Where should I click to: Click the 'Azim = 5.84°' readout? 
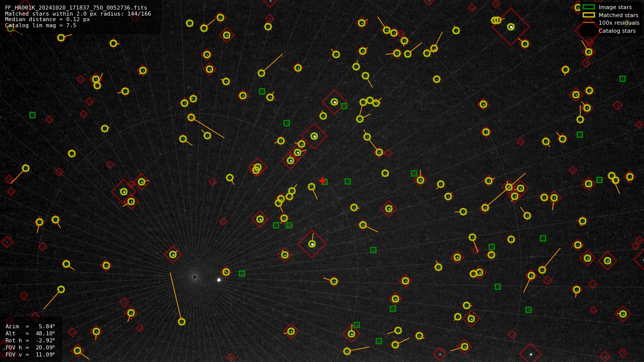click(30, 326)
